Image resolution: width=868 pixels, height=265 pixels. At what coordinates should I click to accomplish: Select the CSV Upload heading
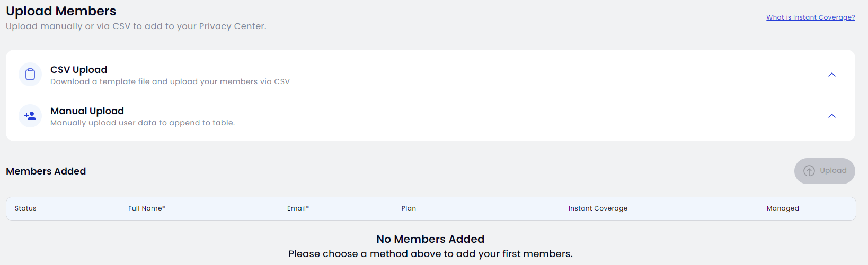[78, 70]
